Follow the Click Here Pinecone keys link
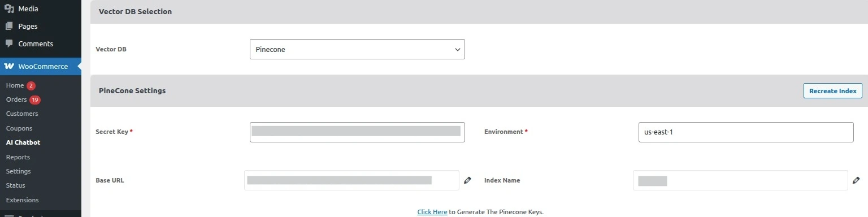868x217 pixels. tap(432, 212)
